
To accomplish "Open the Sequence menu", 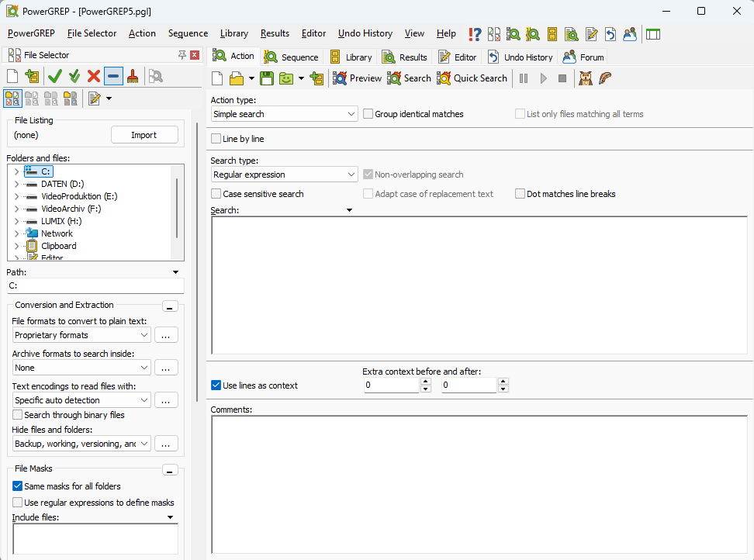I will point(188,33).
